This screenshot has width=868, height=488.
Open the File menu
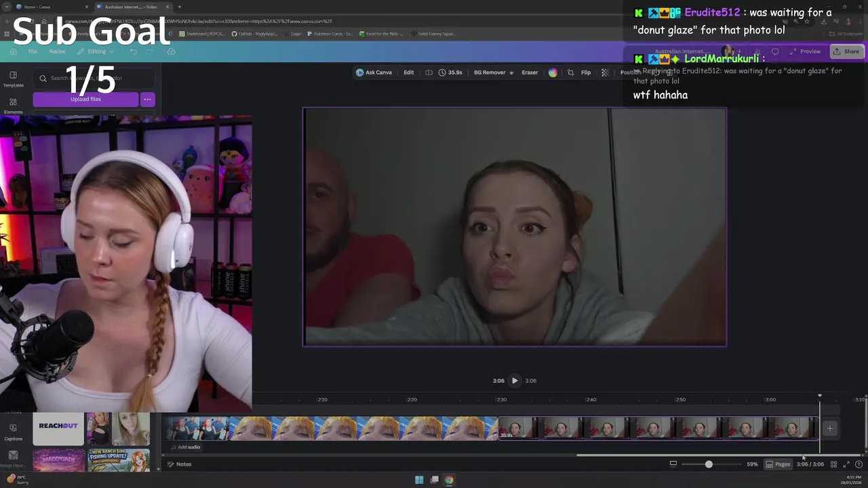33,52
